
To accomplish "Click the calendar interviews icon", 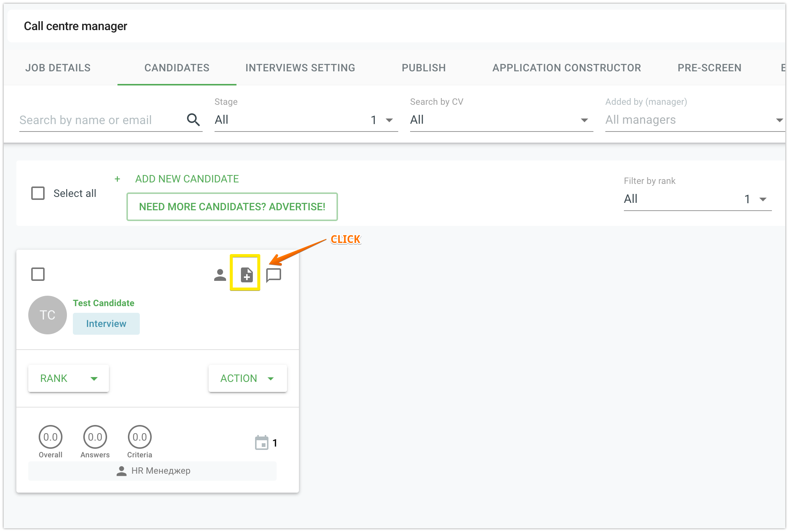I will click(261, 442).
